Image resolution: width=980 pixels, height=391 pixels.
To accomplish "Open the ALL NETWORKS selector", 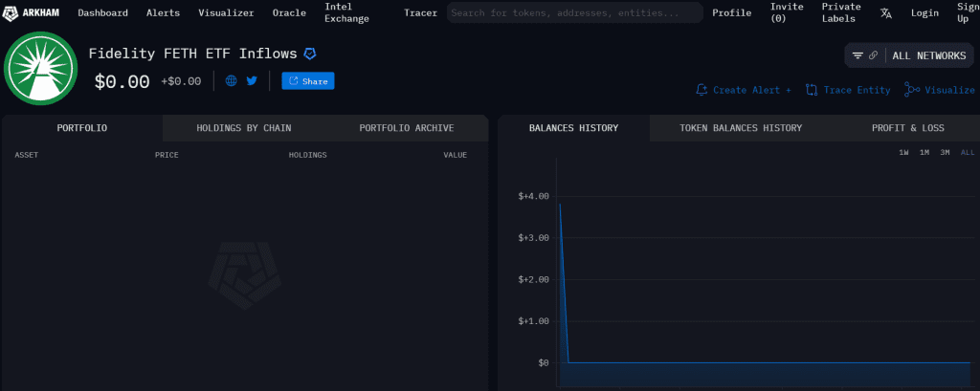I will [928, 55].
